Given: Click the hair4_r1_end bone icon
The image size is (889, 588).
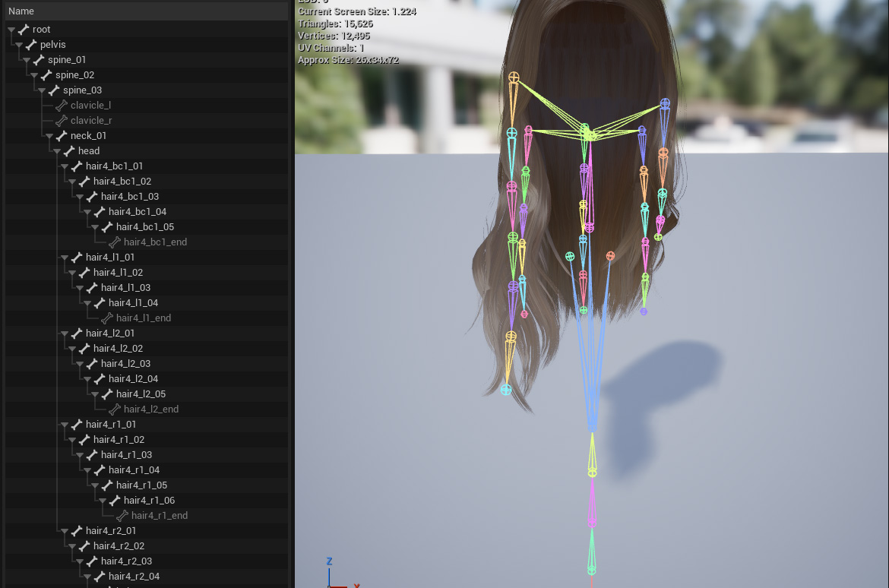Looking at the screenshot, I should pyautogui.click(x=122, y=516).
